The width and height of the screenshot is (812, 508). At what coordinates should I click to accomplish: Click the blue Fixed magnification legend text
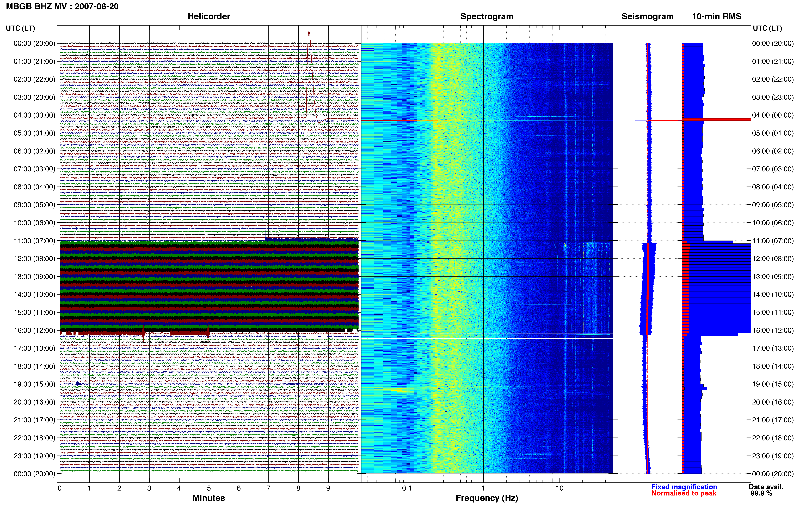click(684, 487)
